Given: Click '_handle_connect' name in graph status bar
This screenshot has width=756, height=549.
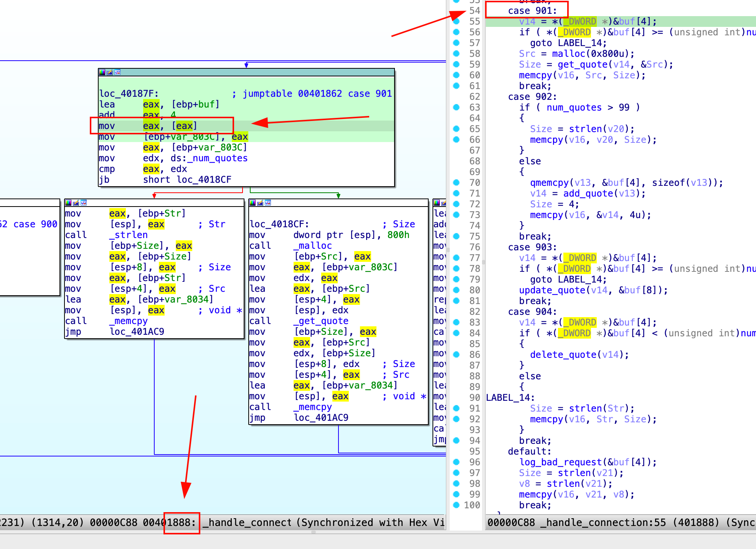Looking at the screenshot, I should 247,523.
